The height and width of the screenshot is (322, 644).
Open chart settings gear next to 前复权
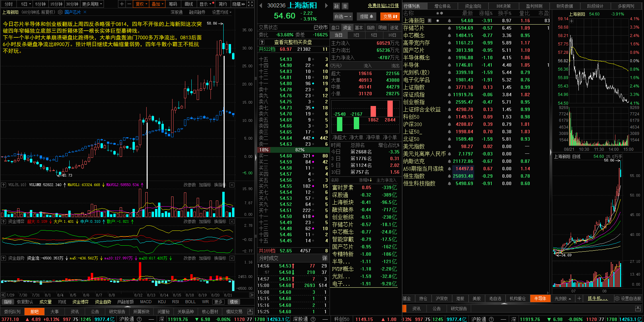[60, 12]
